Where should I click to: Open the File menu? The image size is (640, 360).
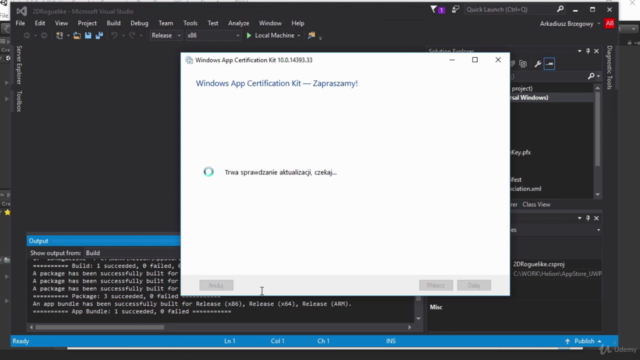point(20,23)
